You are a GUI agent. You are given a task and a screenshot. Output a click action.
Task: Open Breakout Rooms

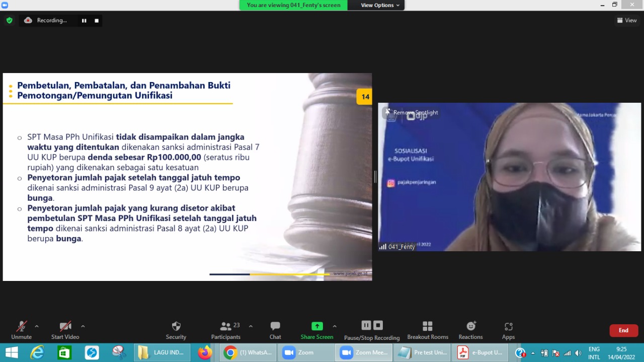pos(427,330)
